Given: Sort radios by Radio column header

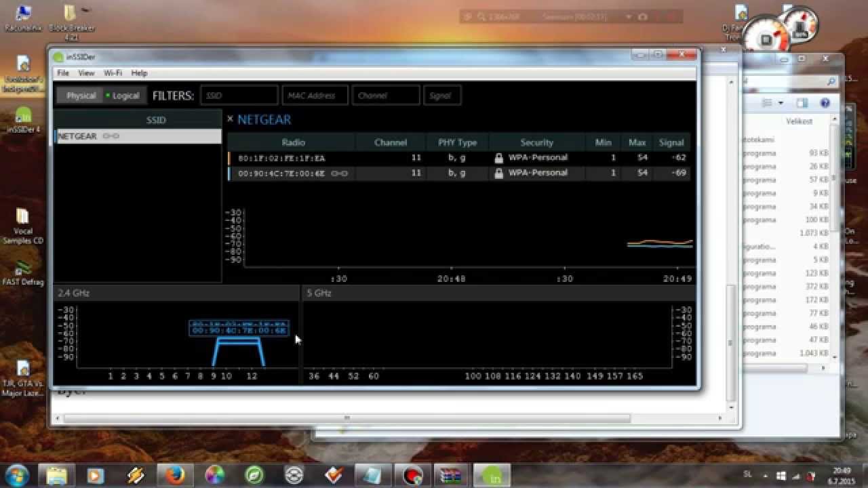Looking at the screenshot, I should pos(293,142).
